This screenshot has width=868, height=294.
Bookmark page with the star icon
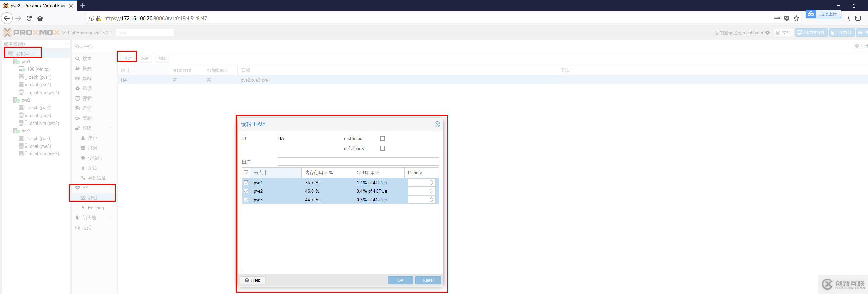[x=796, y=18]
